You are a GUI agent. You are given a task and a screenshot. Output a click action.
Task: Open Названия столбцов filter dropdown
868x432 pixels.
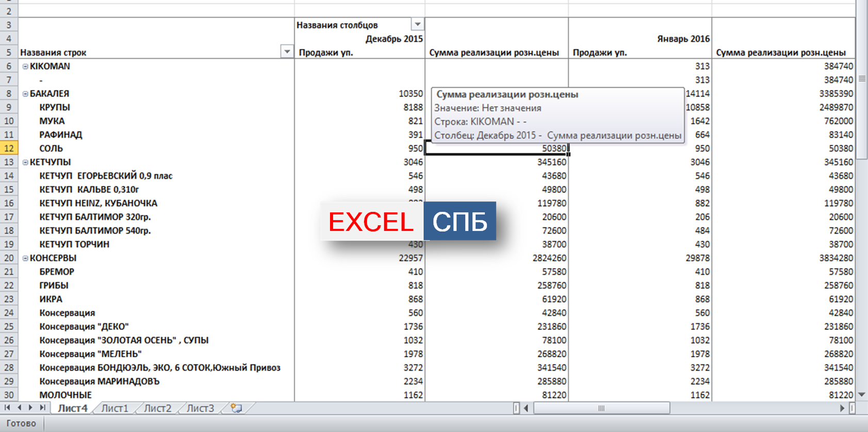417,25
